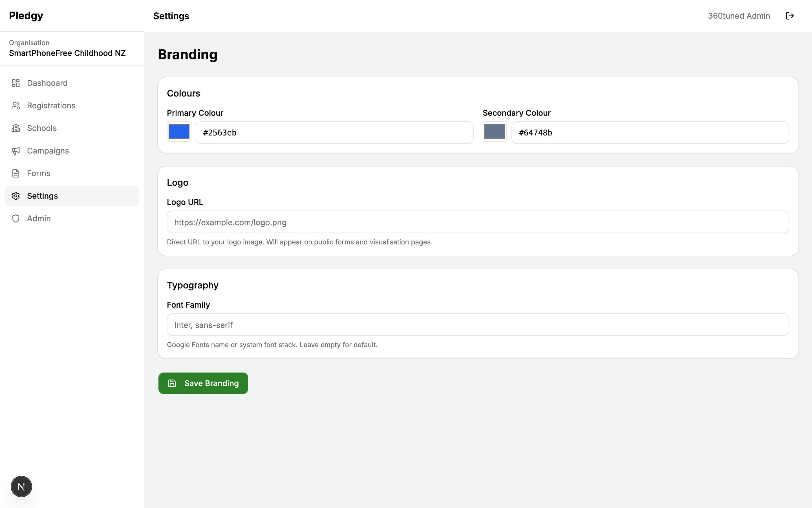This screenshot has width=812, height=508.
Task: Open the Dashboard menu item
Action: (72, 83)
